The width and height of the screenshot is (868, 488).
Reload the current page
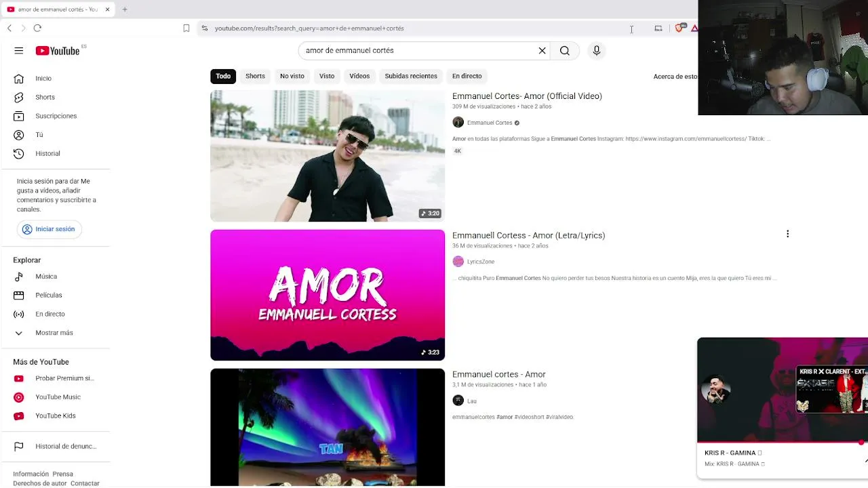pyautogui.click(x=37, y=28)
